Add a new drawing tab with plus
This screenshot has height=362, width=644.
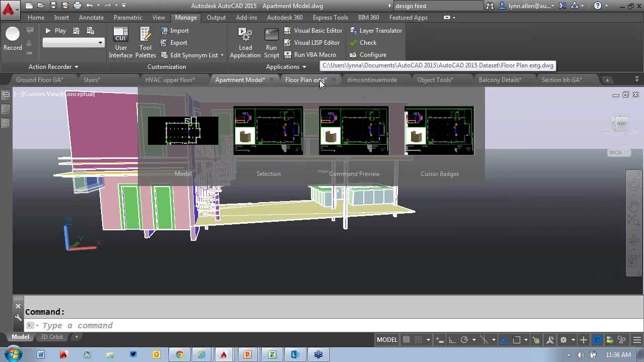tap(607, 80)
